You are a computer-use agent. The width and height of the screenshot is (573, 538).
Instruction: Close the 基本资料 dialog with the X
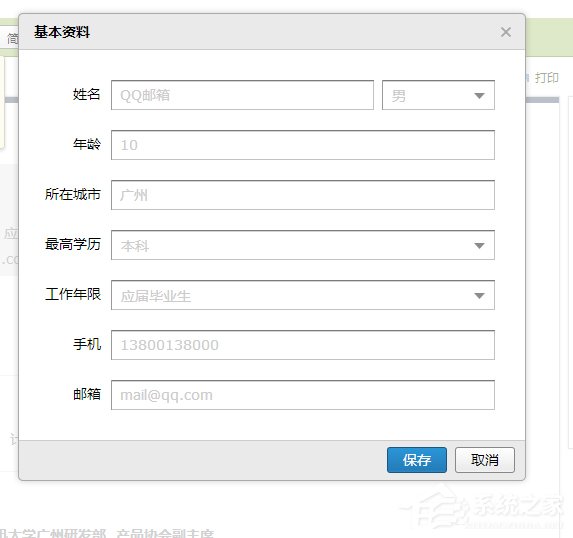[506, 32]
